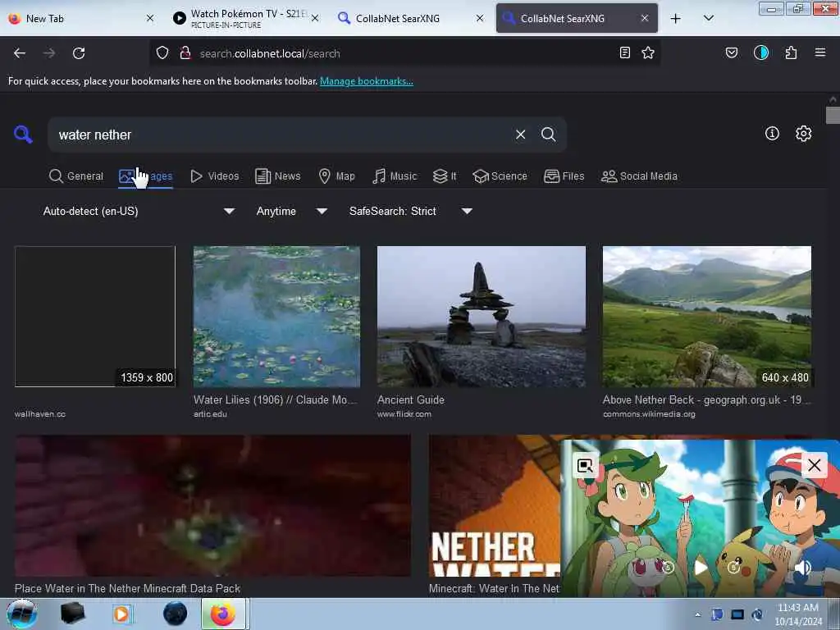Show site security lock info

tap(185, 53)
